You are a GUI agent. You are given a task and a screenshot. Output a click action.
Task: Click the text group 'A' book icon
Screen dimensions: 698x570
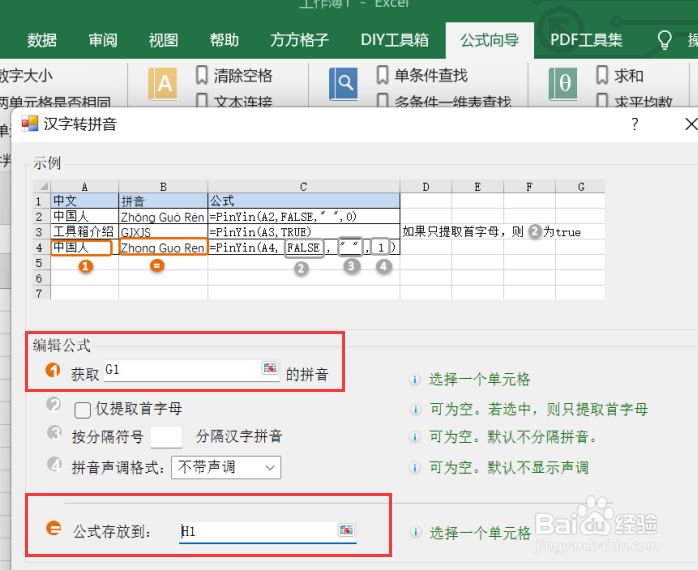click(x=162, y=83)
